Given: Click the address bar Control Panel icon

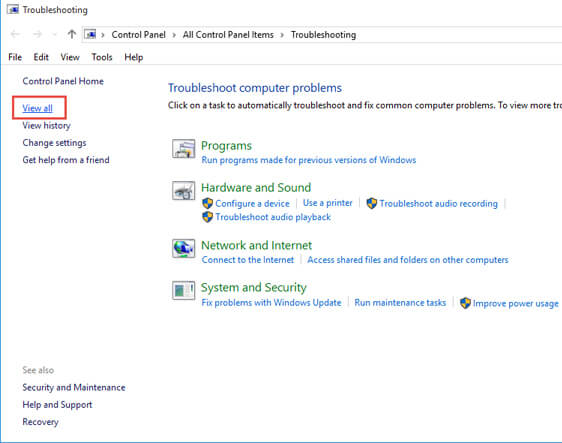Looking at the screenshot, I should click(90, 34).
